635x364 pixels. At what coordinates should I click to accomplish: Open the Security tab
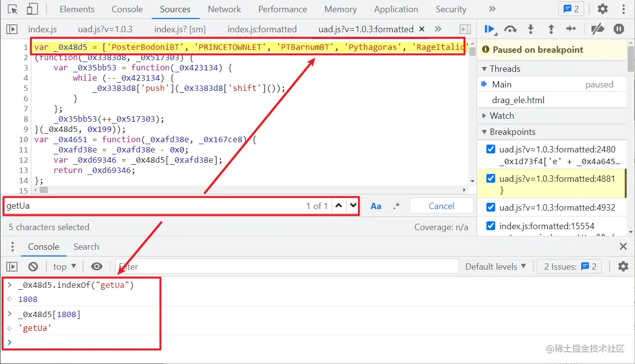451,9
